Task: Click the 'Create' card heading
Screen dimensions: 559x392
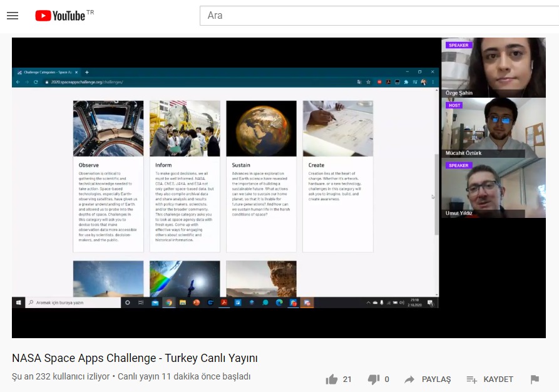Action: click(316, 165)
